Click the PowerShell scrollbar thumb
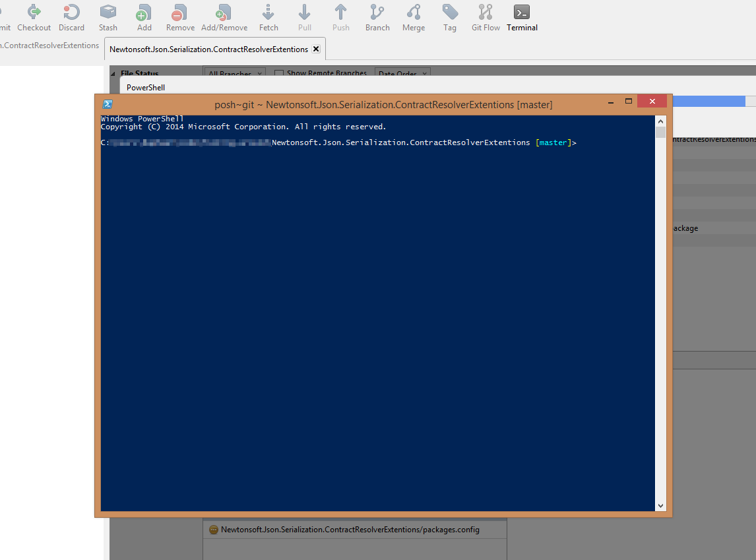The image size is (756, 560). 660,133
